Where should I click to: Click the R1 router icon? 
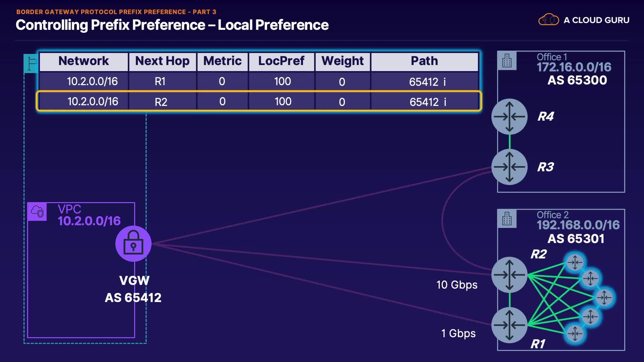pyautogui.click(x=509, y=325)
